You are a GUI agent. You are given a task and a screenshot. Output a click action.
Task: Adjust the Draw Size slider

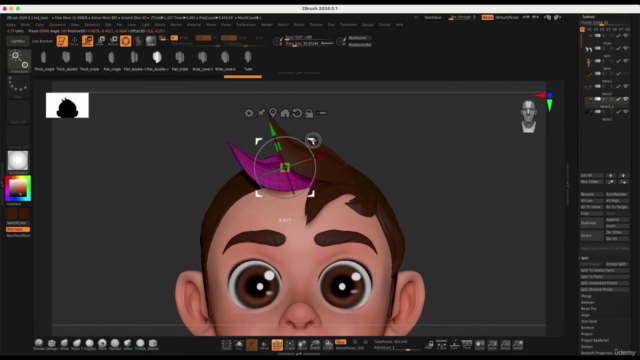309,44
